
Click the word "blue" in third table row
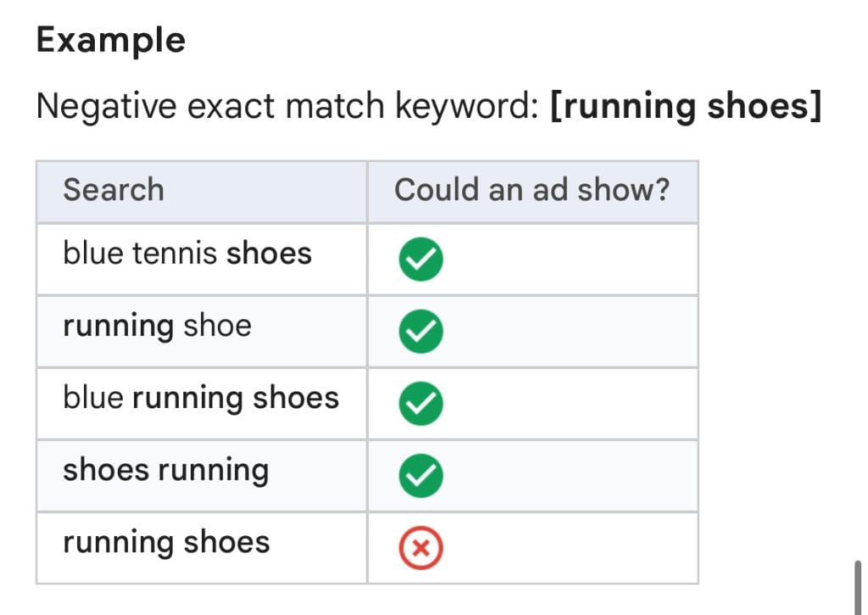pyautogui.click(x=93, y=398)
